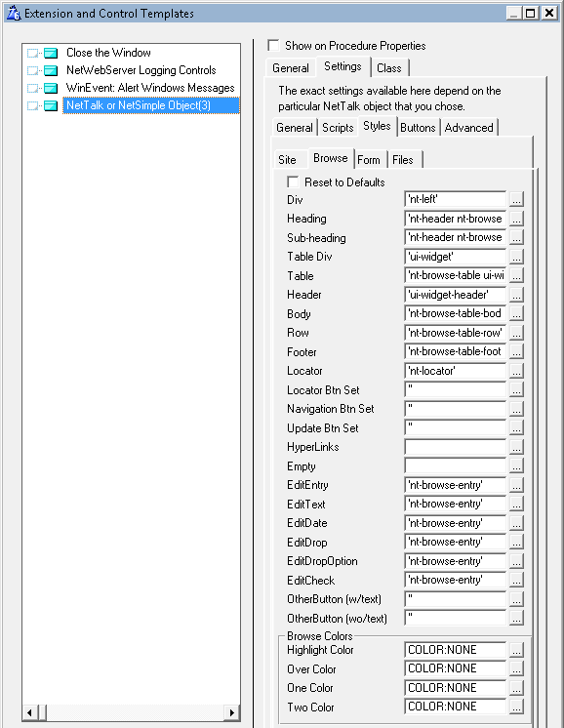This screenshot has width=564, height=728.
Task: Click right scroll arrow of template list
Action: [231, 712]
